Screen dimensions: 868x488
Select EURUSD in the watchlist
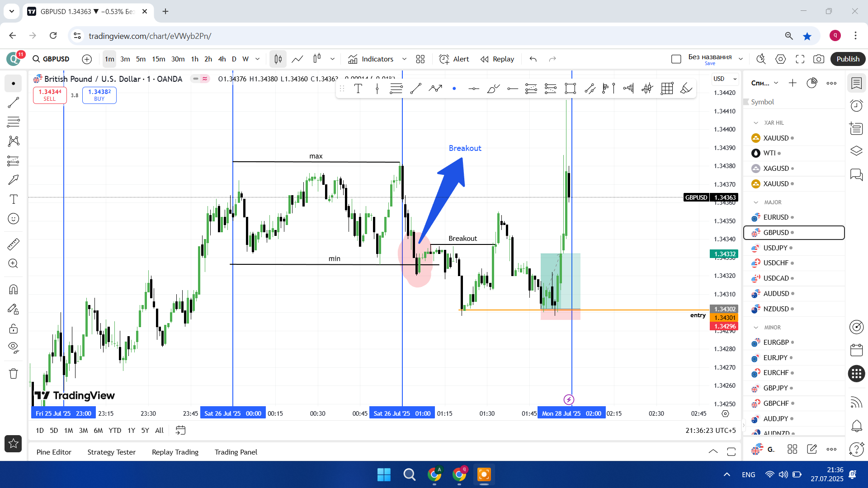pyautogui.click(x=776, y=217)
